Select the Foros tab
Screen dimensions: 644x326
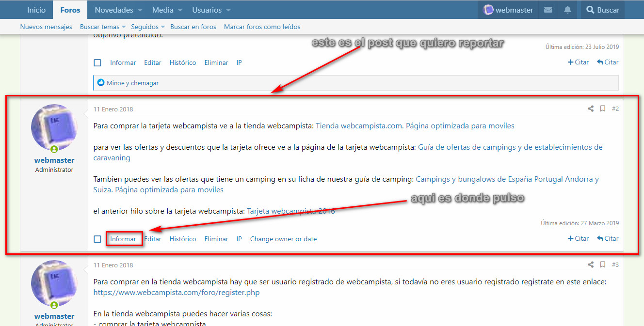click(70, 10)
